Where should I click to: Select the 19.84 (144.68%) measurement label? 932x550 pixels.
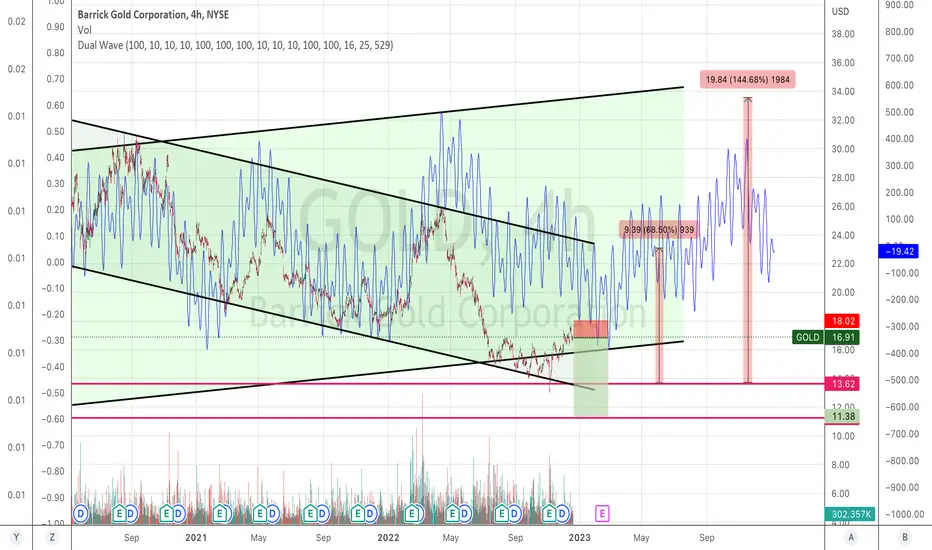click(x=748, y=79)
